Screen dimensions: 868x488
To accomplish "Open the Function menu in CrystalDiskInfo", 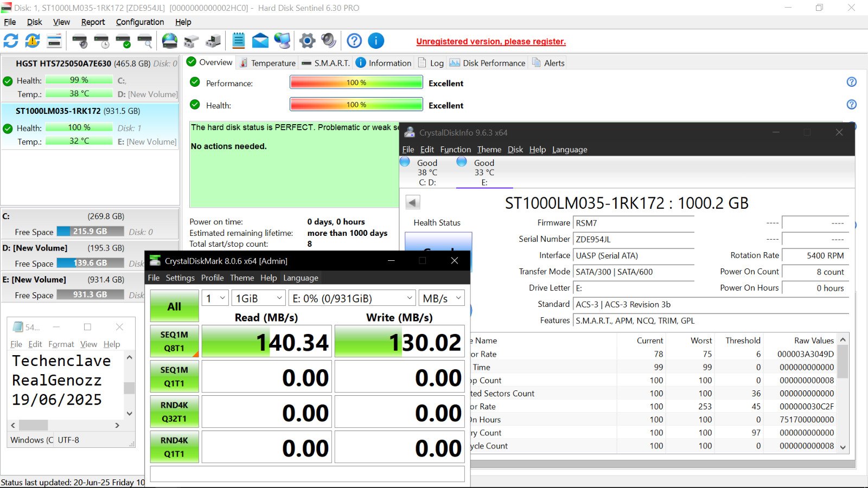I will tap(455, 150).
